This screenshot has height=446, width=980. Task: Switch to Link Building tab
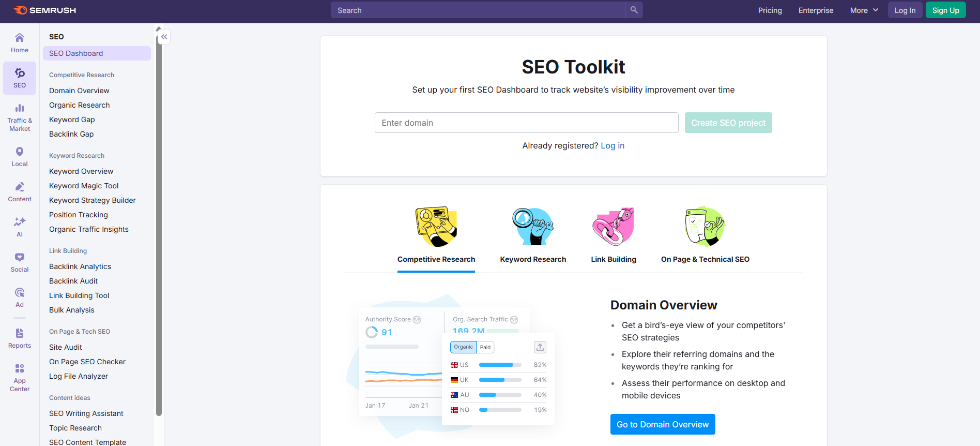pyautogui.click(x=614, y=259)
